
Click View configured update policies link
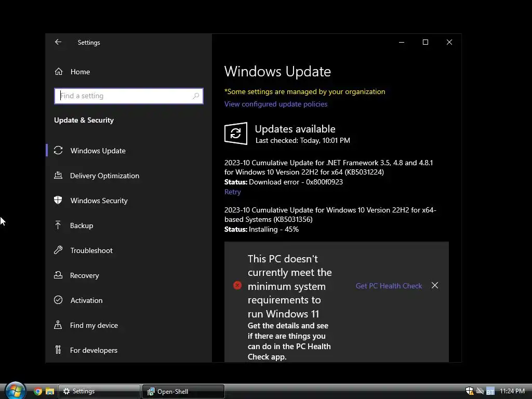point(276,104)
